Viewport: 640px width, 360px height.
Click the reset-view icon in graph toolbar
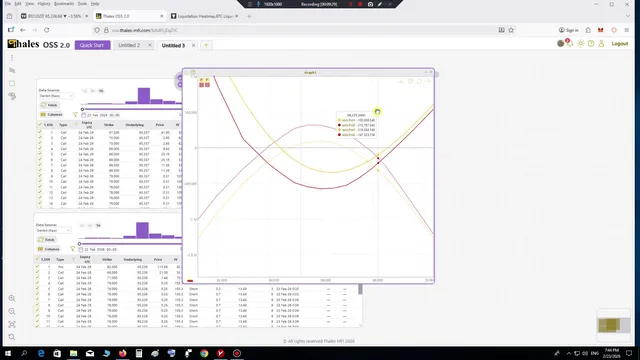point(419,81)
